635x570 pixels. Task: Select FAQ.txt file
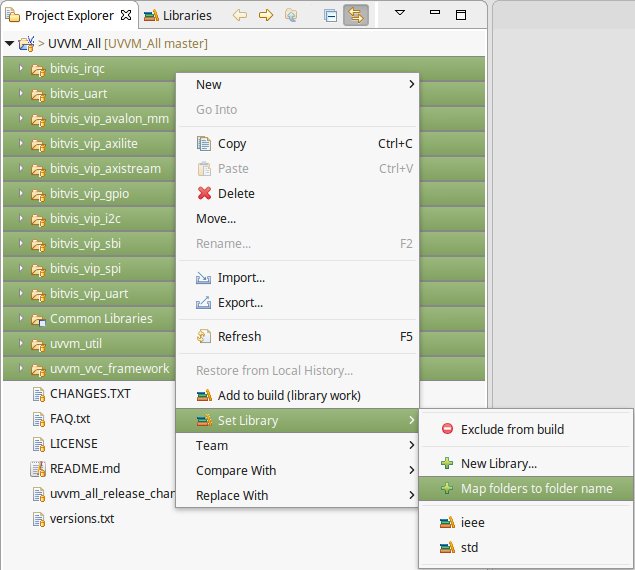(70, 418)
